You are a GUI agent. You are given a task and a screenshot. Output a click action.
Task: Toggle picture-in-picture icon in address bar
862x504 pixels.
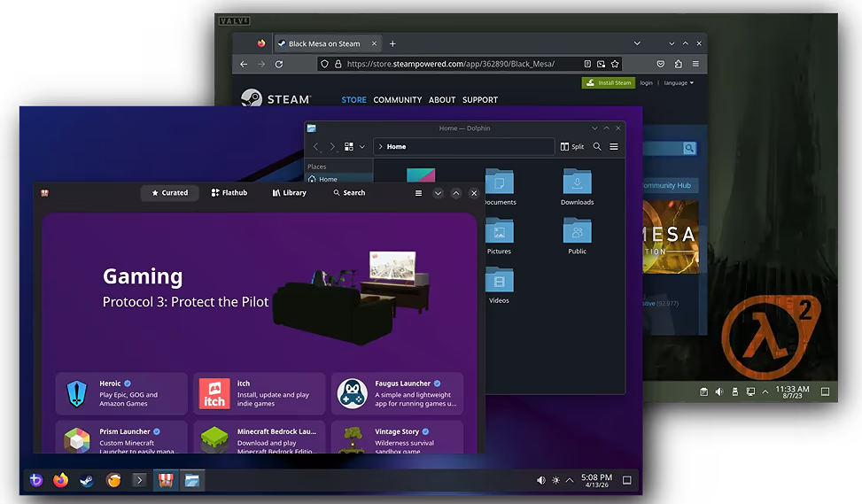coord(601,64)
